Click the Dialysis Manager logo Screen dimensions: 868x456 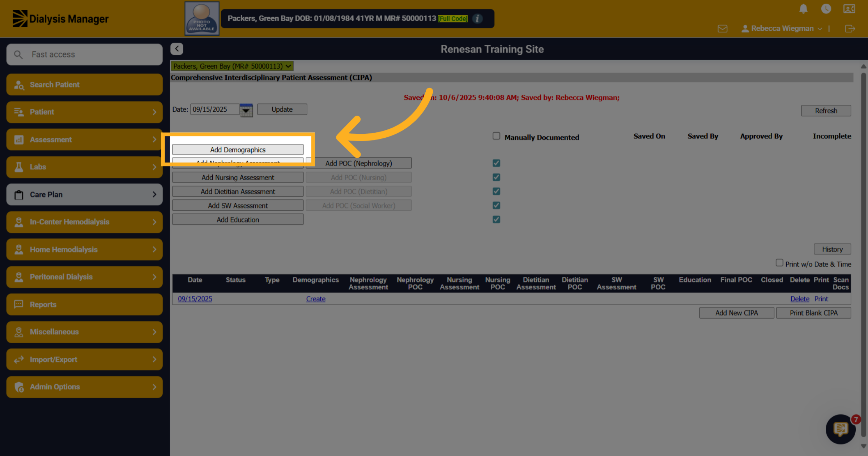(x=60, y=18)
